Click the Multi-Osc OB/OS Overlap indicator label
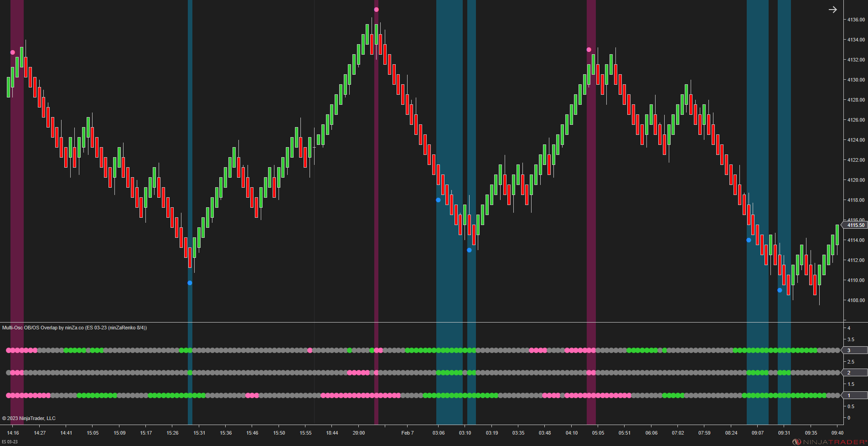The width and height of the screenshot is (868, 446). [x=74, y=328]
